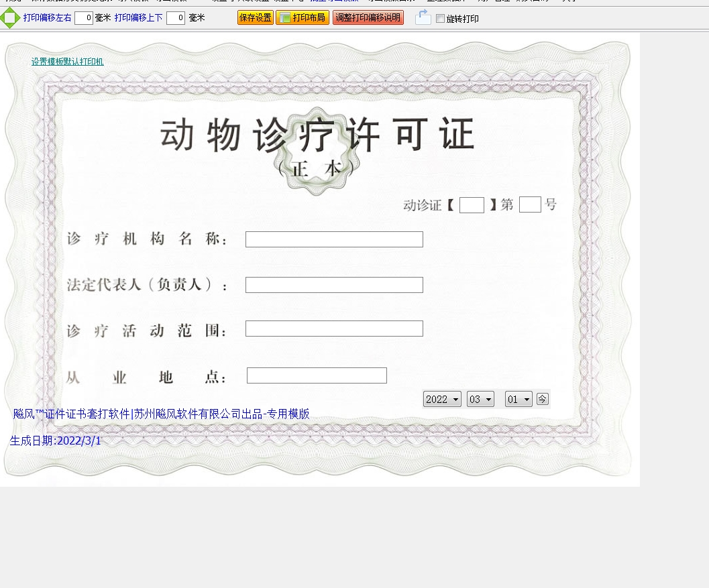This screenshot has height=588, width=709.
Task: Click the 飓风证件证书套打软件 footer text
Action: pyautogui.click(x=161, y=414)
